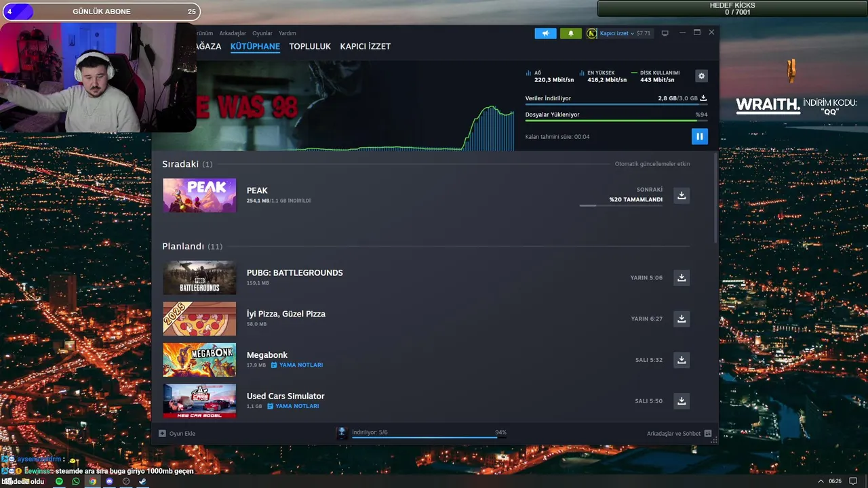
Task: Click the EN YÜKSEK peak speed stat
Action: tap(603, 76)
